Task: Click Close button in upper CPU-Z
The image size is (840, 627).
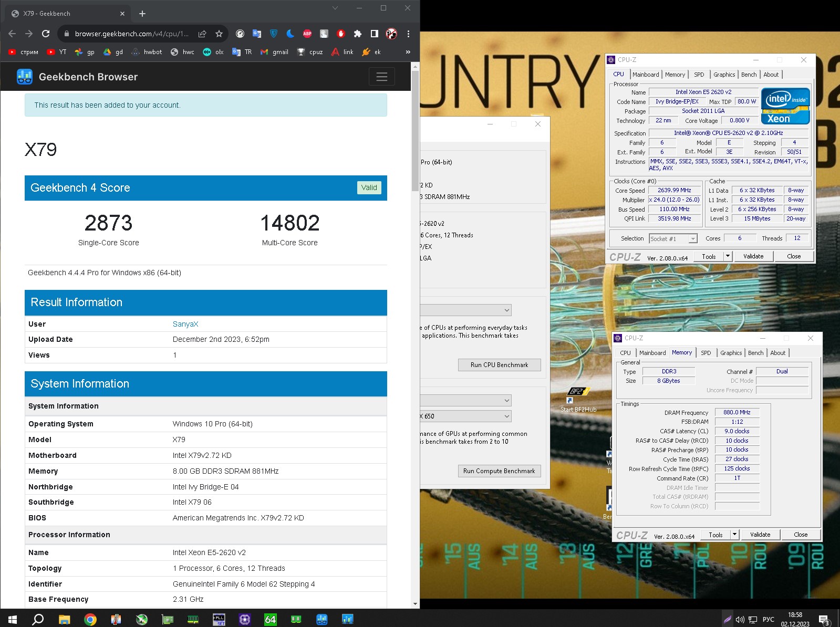Action: point(794,256)
